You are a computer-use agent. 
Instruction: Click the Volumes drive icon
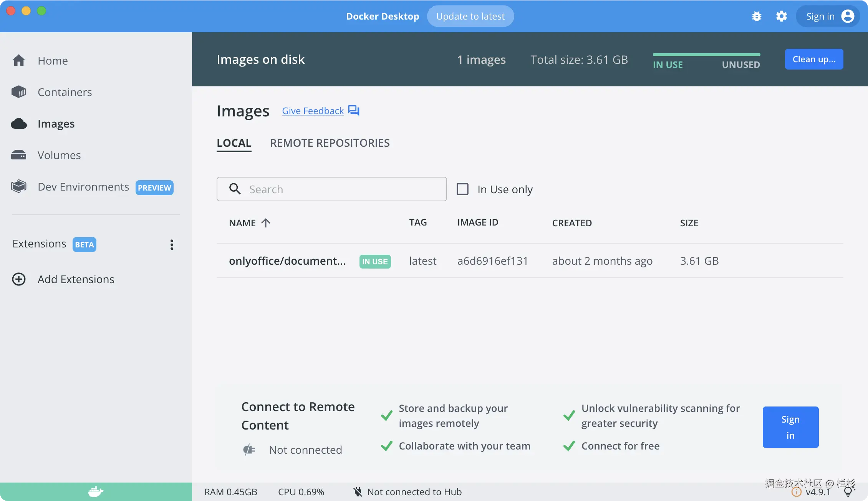[x=18, y=155]
